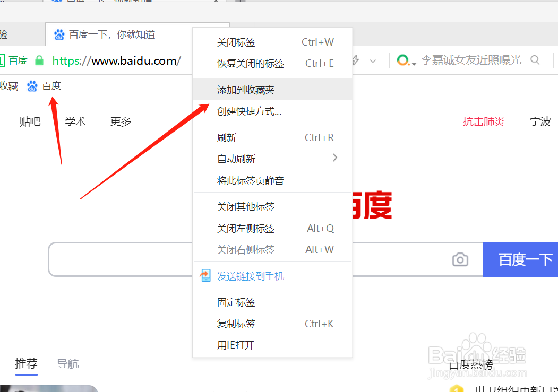
Task: Select 添加到收藏夹 in context menu
Action: click(x=272, y=90)
